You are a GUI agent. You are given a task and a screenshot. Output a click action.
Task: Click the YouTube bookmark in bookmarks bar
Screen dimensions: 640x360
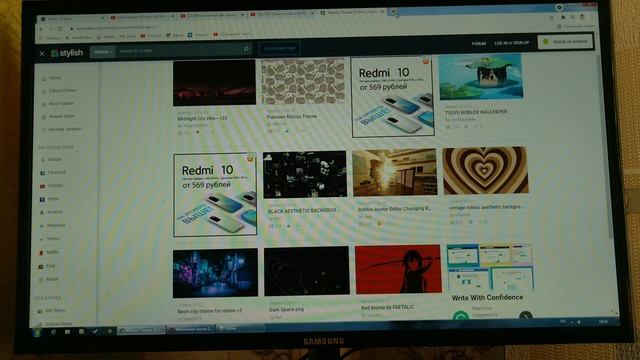pyautogui.click(x=151, y=36)
